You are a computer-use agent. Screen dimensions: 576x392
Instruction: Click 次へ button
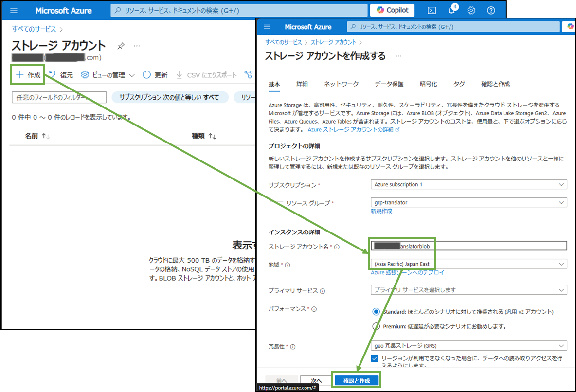(x=316, y=381)
